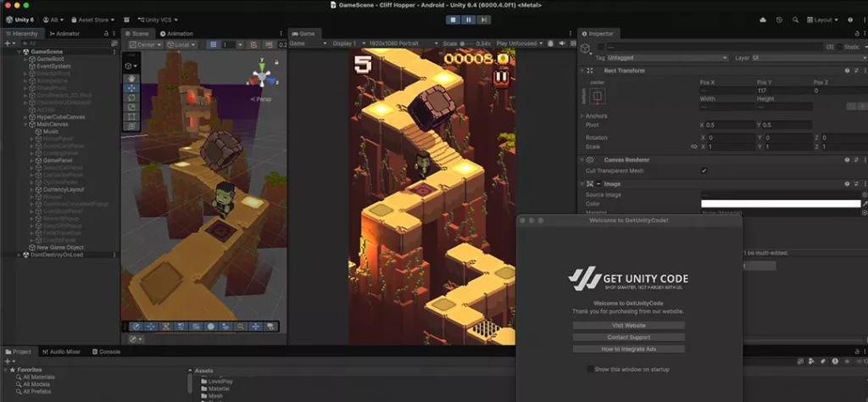Image resolution: width=868 pixels, height=402 pixels.
Task: Open the Undo History icon
Action: pyautogui.click(x=779, y=20)
